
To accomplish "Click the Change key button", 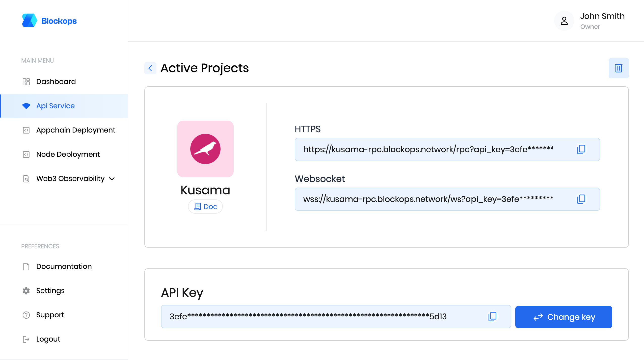I will (564, 317).
